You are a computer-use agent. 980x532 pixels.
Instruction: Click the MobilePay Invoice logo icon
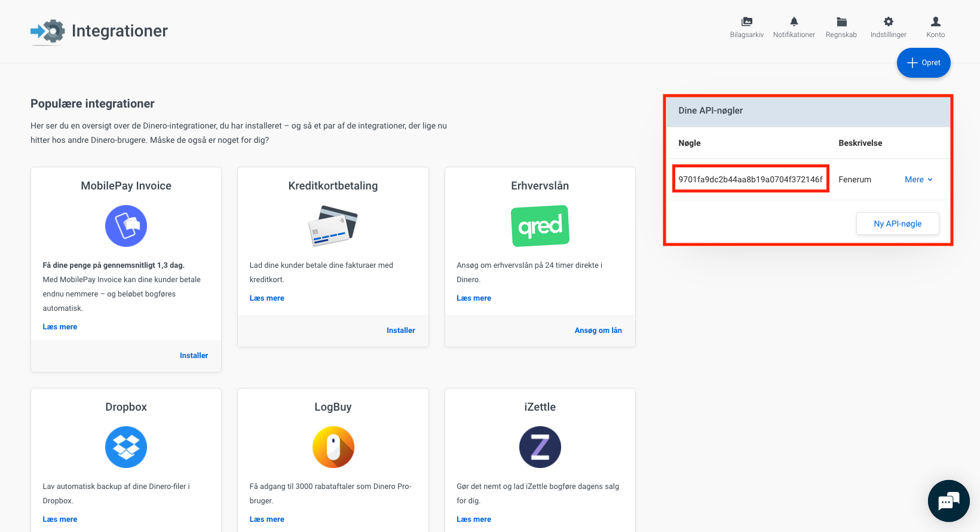point(126,226)
